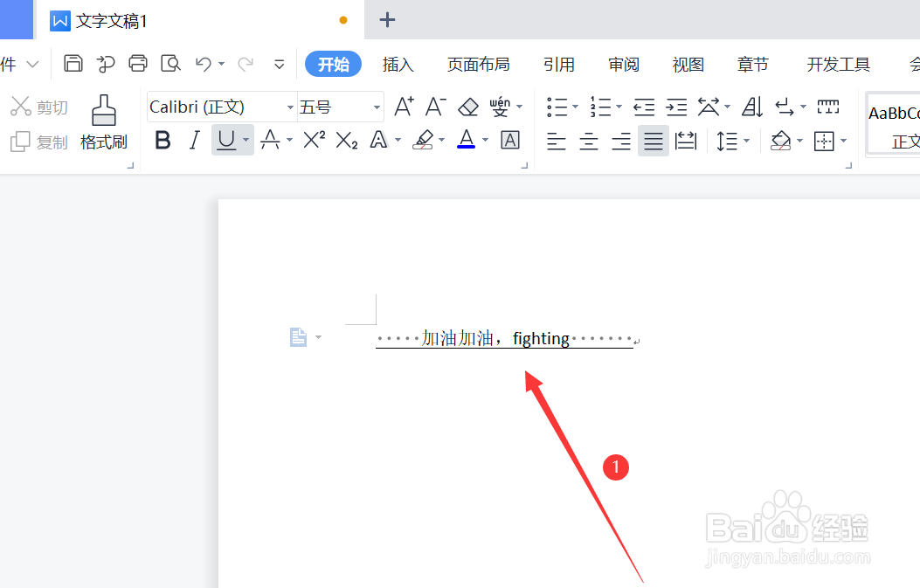Open highlight color dropdown arrow
The image size is (920, 588).
(x=441, y=141)
